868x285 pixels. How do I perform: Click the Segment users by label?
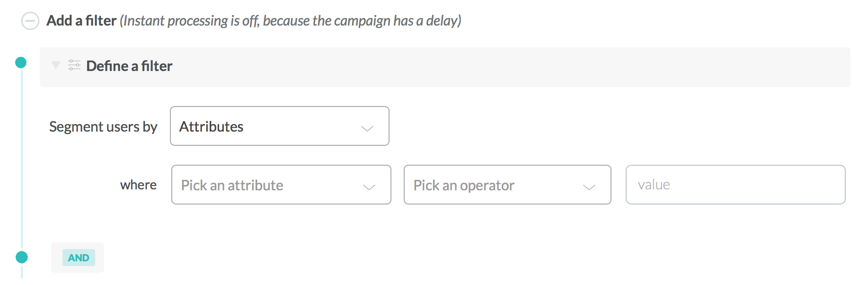coord(103,126)
